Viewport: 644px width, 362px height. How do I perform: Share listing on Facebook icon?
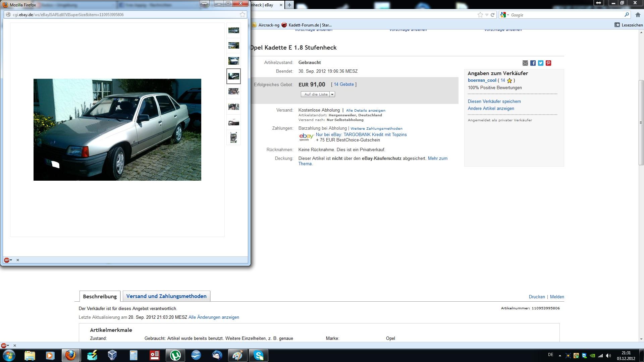point(533,63)
